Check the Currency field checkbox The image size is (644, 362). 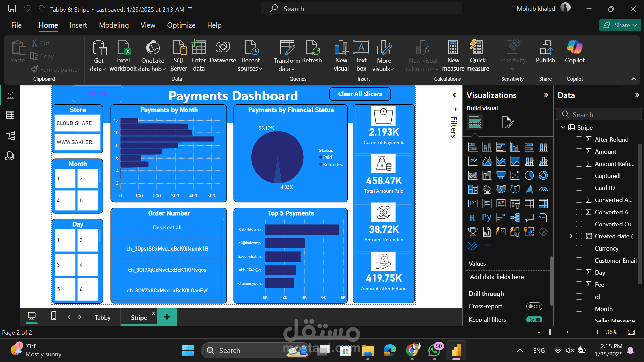(579, 248)
